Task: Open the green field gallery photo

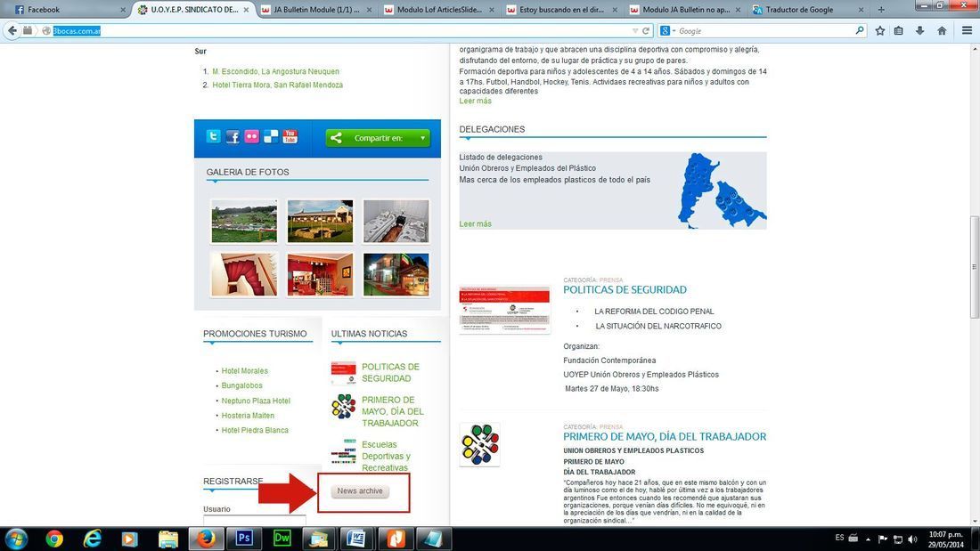Action: 244,221
